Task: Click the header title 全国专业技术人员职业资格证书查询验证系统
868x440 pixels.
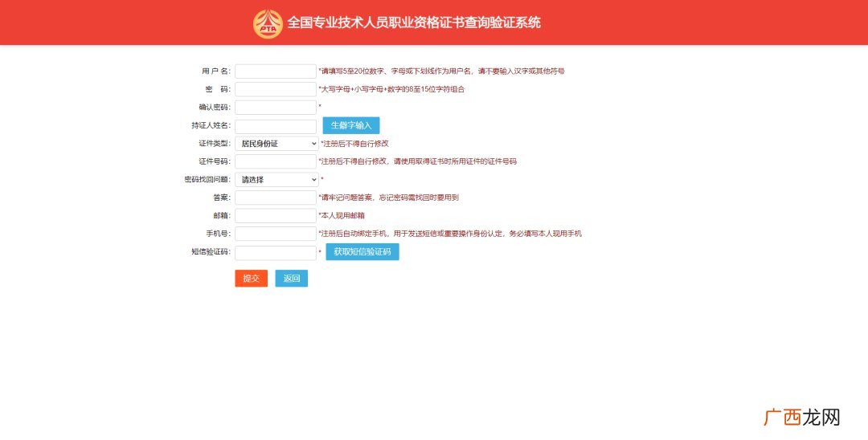Action: [414, 23]
